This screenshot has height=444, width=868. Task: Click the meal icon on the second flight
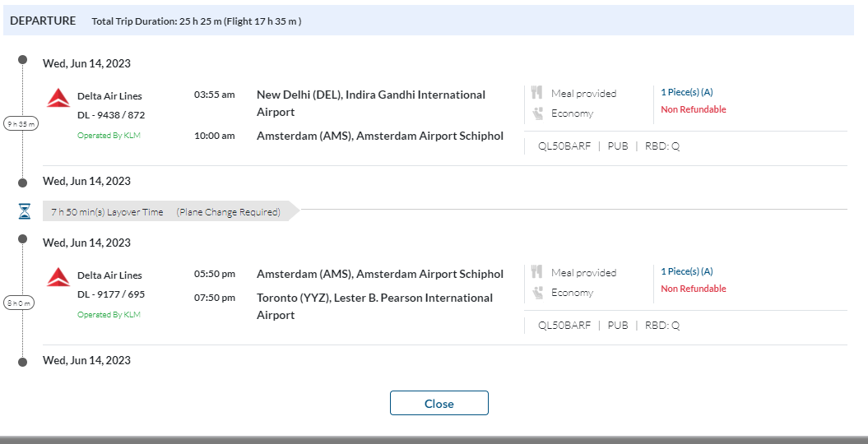537,272
